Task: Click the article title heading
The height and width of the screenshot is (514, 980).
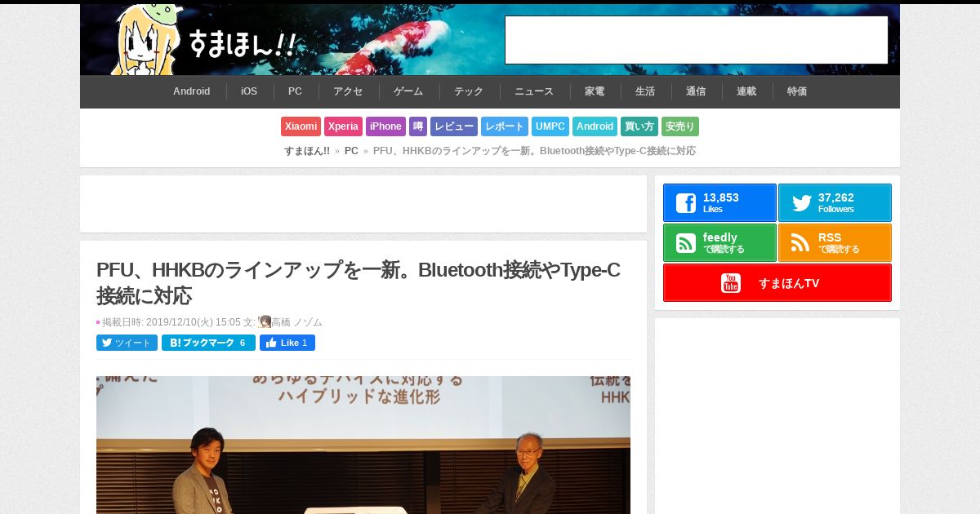Action: (359, 282)
